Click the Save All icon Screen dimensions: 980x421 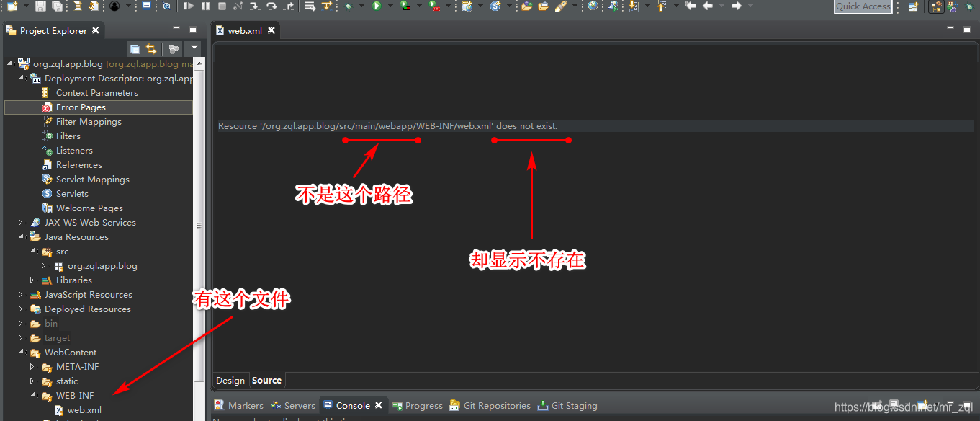pyautogui.click(x=57, y=6)
